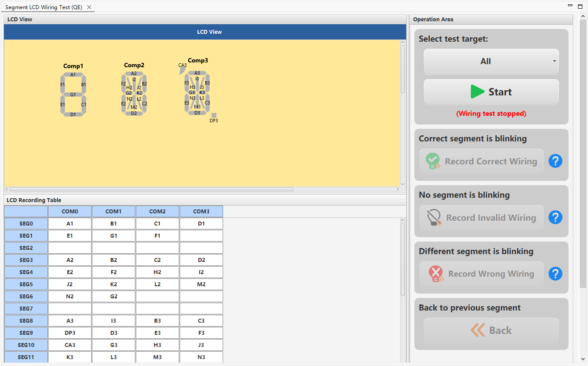Click help icon beside Record Correct Wiring

click(x=555, y=161)
